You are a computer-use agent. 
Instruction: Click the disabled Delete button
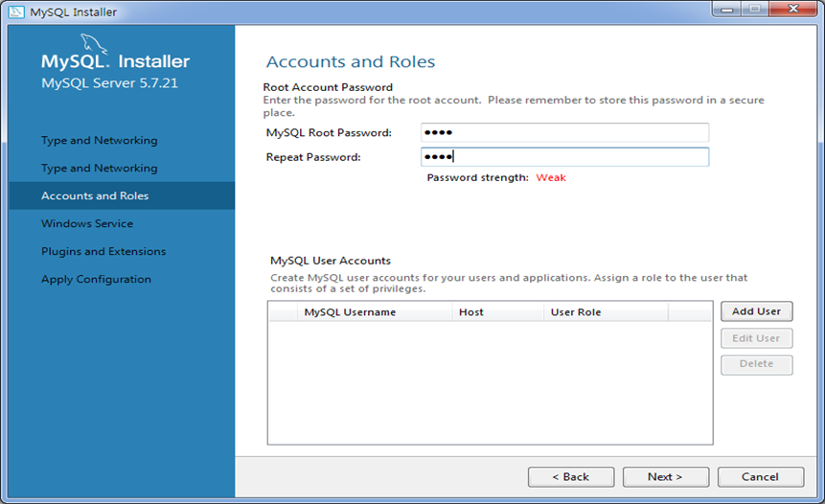tap(756, 364)
